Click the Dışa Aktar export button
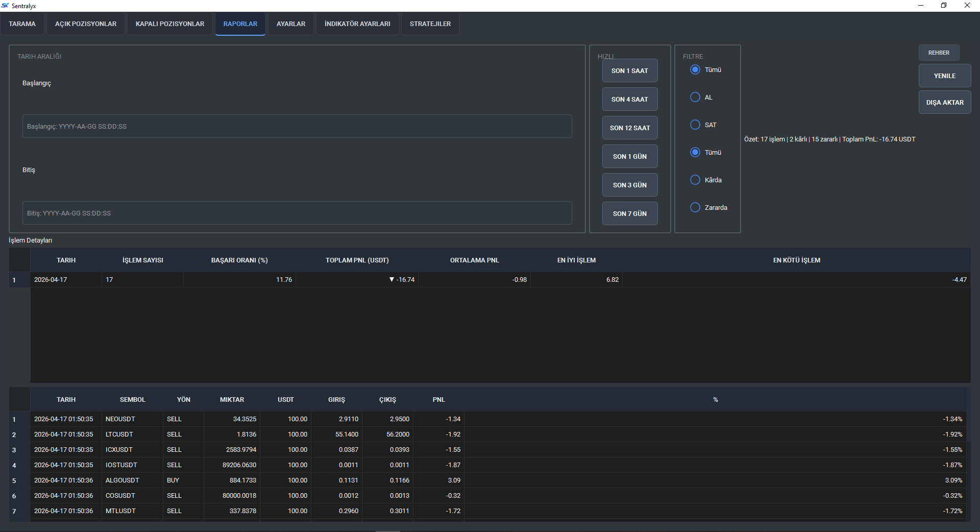The image size is (980, 532). coord(944,102)
